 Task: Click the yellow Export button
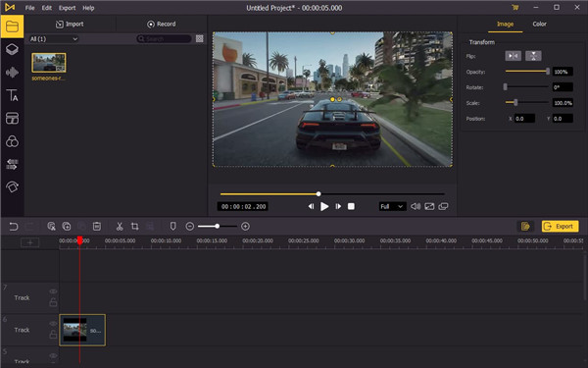click(560, 226)
